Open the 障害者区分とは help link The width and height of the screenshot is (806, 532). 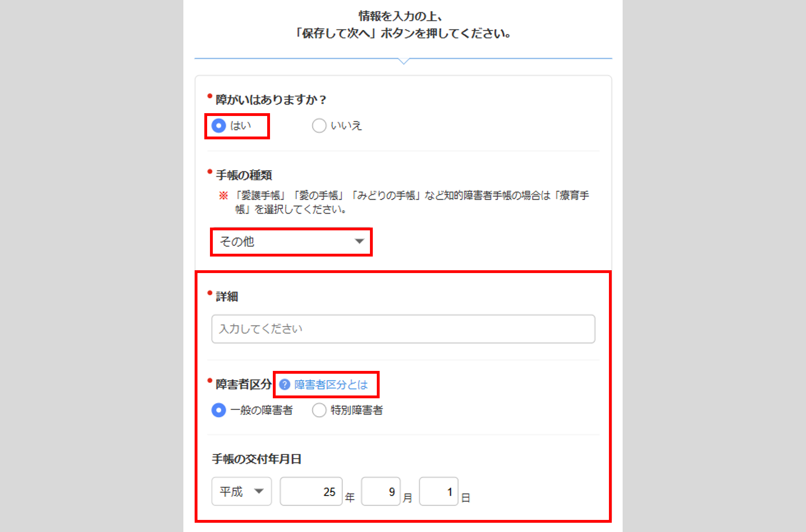(x=331, y=385)
